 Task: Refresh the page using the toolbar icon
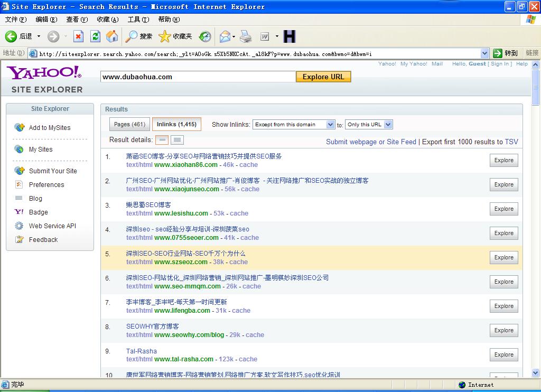(95, 36)
